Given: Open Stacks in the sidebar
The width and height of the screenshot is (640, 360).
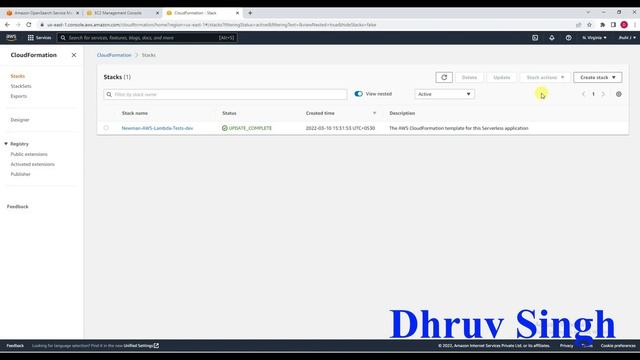Looking at the screenshot, I should coord(18,76).
